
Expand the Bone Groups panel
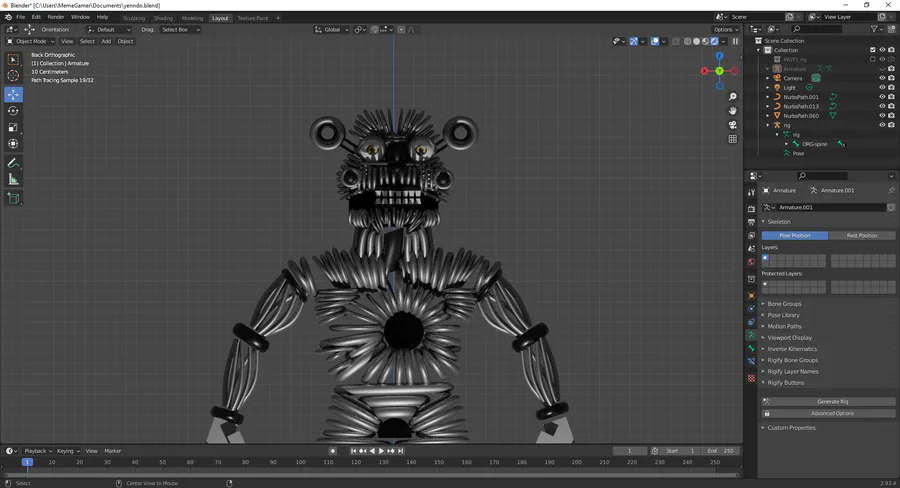click(785, 304)
